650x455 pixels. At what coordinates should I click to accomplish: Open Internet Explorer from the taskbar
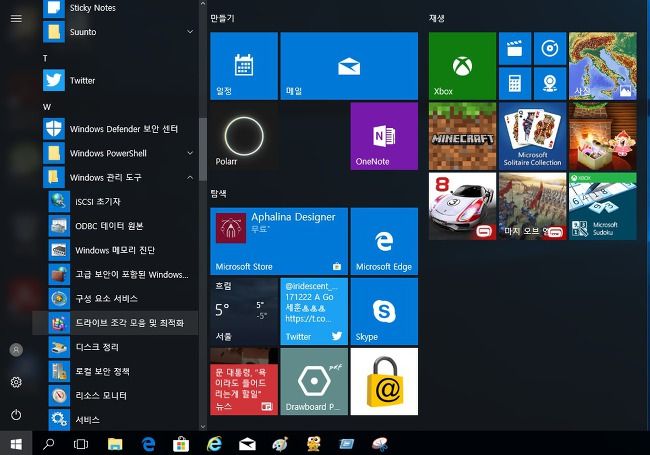tap(214, 444)
